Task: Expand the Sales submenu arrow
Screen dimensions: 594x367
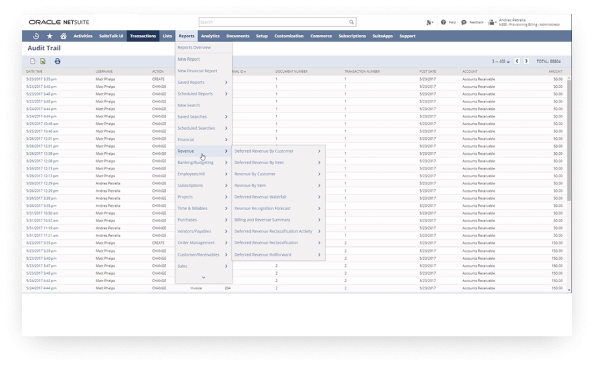Action: click(226, 266)
